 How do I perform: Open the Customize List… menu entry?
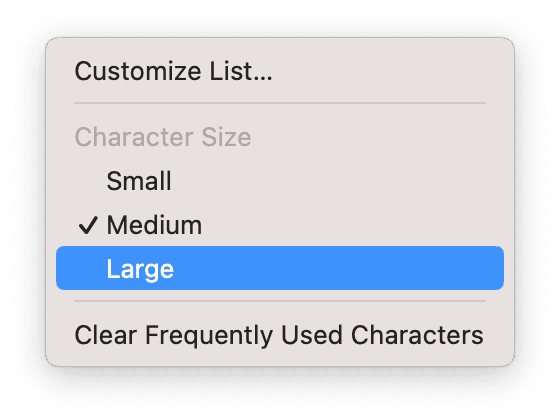click(280, 71)
